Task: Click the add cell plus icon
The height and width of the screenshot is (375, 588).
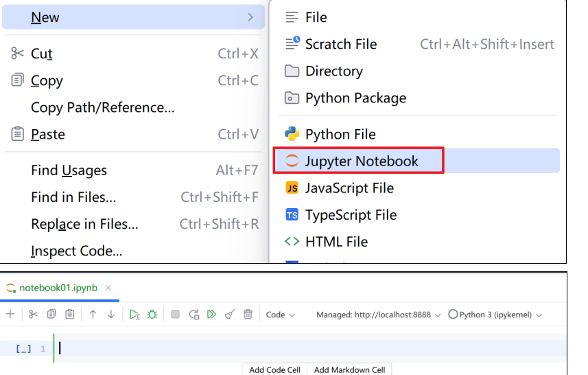Action: coord(10,314)
